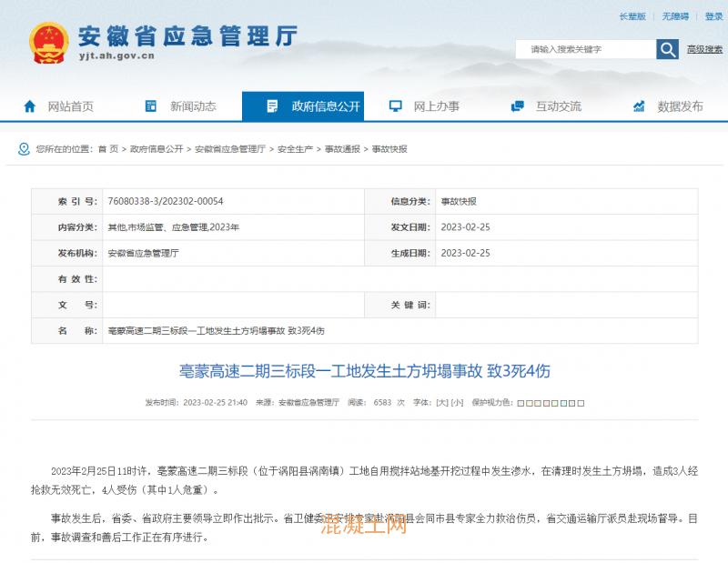Viewport: 728px width, 563px height.
Task: Click the search keyword input field
Action: pos(584,49)
